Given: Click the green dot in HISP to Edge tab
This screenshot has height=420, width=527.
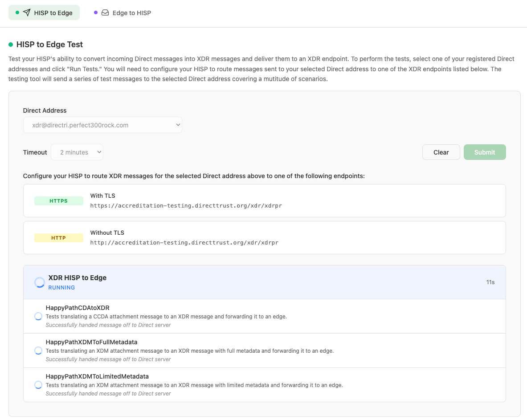Looking at the screenshot, I should (17, 12).
